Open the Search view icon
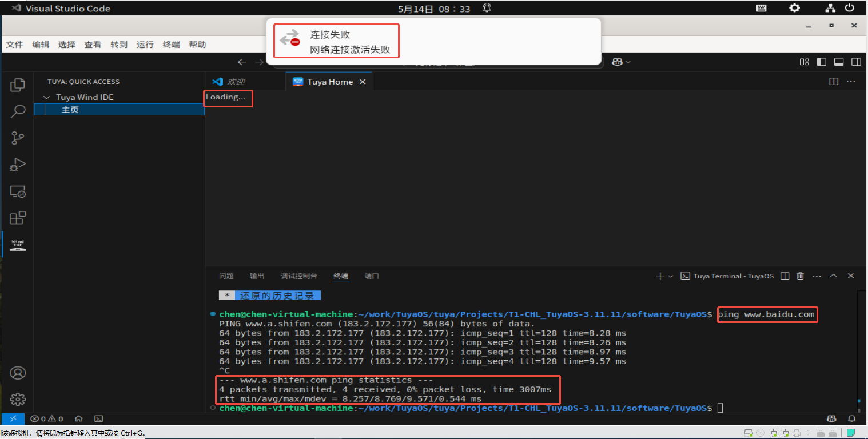Image resolution: width=868 pixels, height=439 pixels. tap(18, 111)
